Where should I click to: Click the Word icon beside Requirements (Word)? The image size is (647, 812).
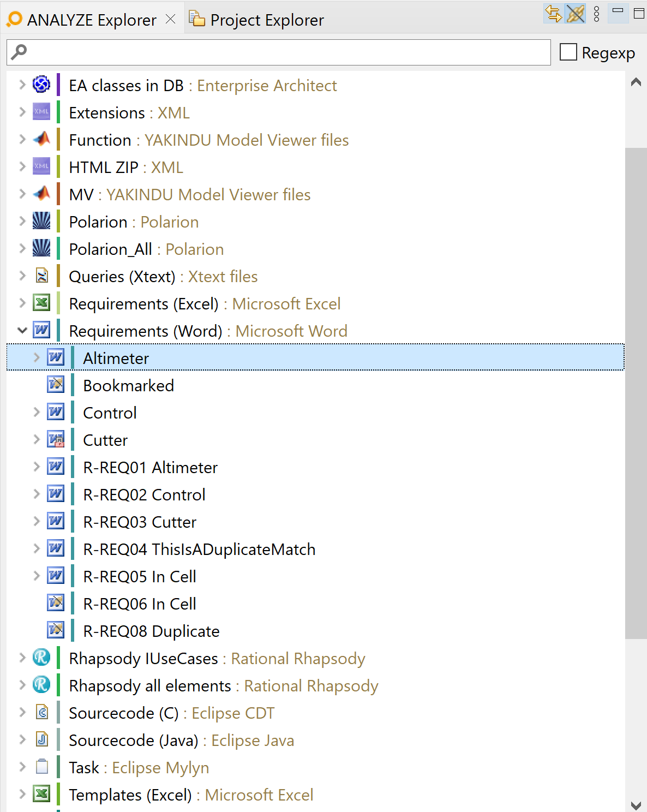coord(41,330)
